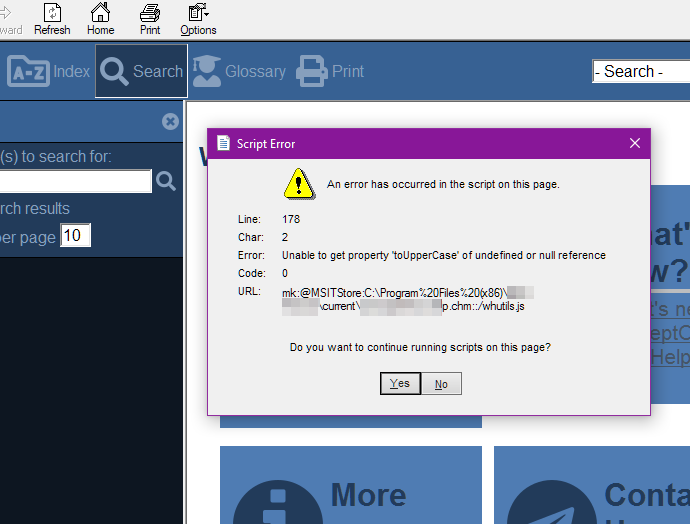Run the search with the magnifier button
This screenshot has height=524, width=690.
166,181
